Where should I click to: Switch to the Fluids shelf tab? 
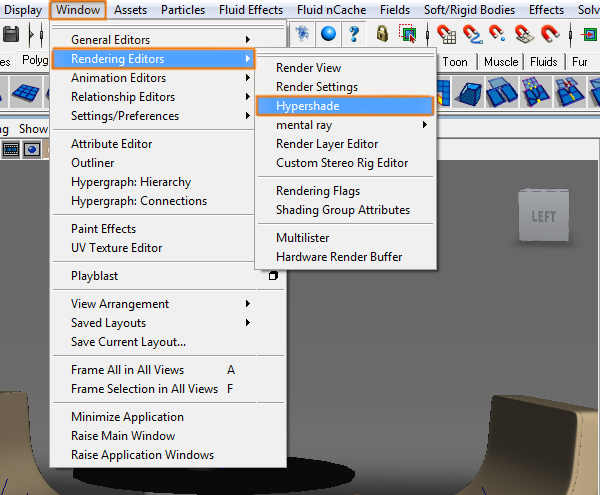coord(544,62)
